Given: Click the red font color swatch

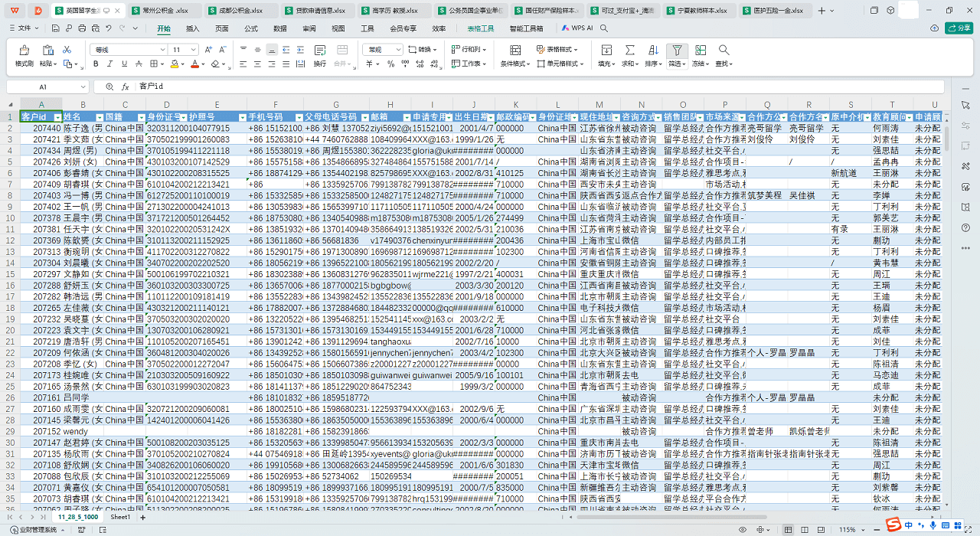Looking at the screenshot, I should pos(194,64).
